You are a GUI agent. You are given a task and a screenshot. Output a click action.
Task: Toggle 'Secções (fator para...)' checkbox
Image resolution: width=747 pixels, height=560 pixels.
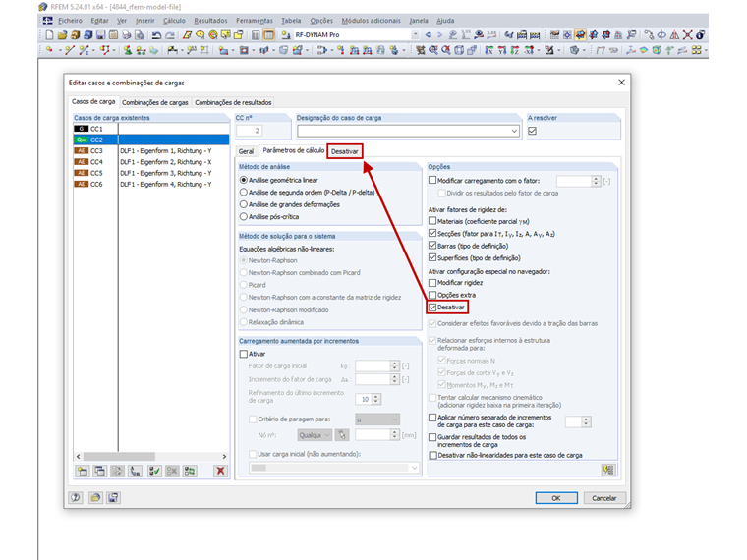[x=432, y=234]
